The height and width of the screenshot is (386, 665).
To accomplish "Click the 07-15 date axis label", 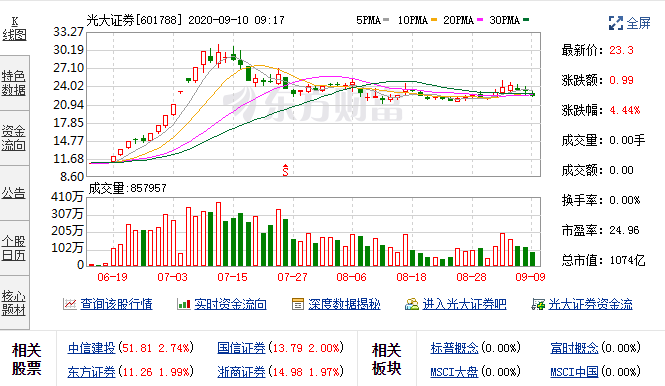I will pos(232,277).
